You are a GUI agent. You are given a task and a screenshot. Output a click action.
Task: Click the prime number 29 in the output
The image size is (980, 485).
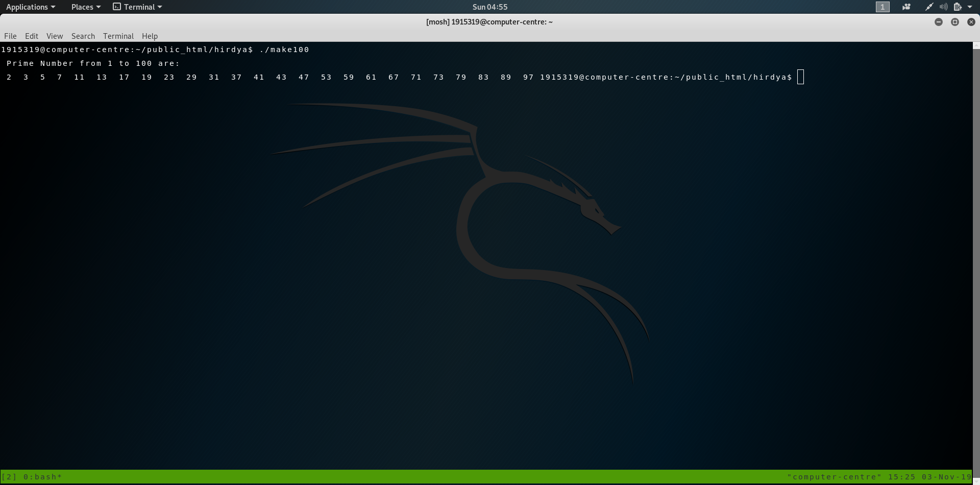[x=191, y=77]
